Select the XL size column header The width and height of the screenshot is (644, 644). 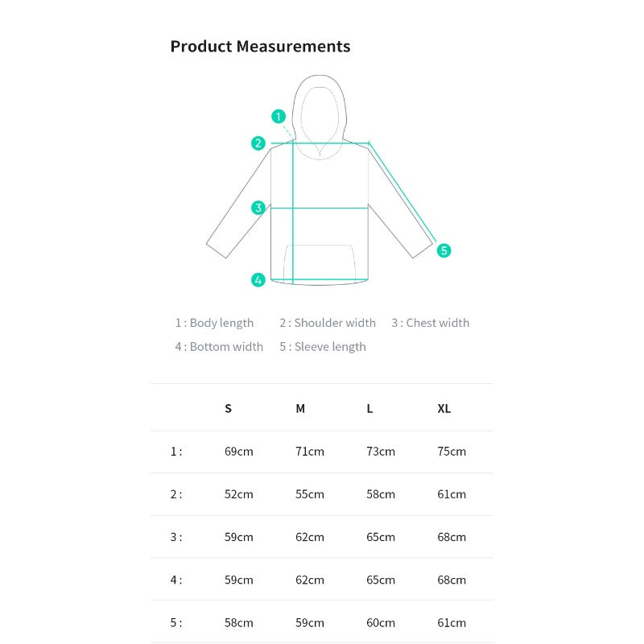(x=444, y=408)
